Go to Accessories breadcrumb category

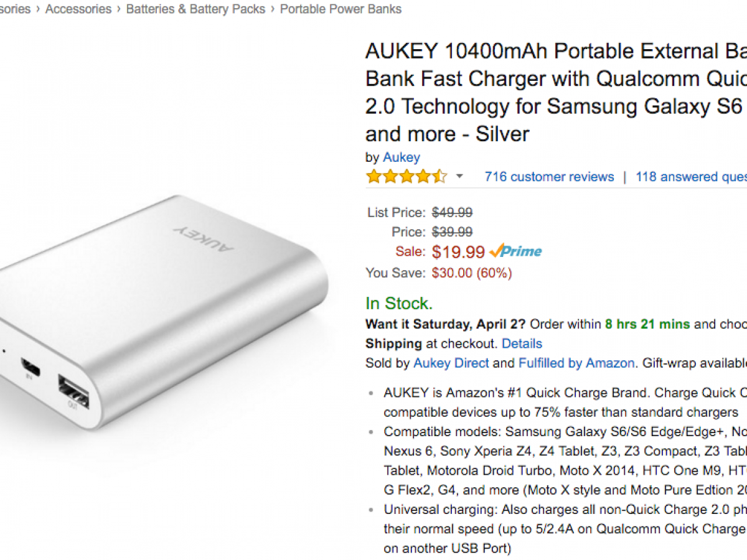tap(78, 9)
